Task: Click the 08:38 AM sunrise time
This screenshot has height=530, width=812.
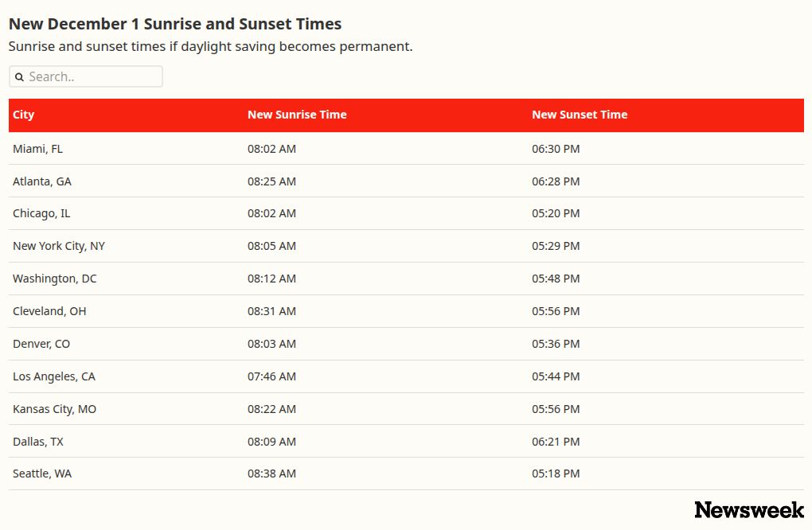Action: point(272,473)
